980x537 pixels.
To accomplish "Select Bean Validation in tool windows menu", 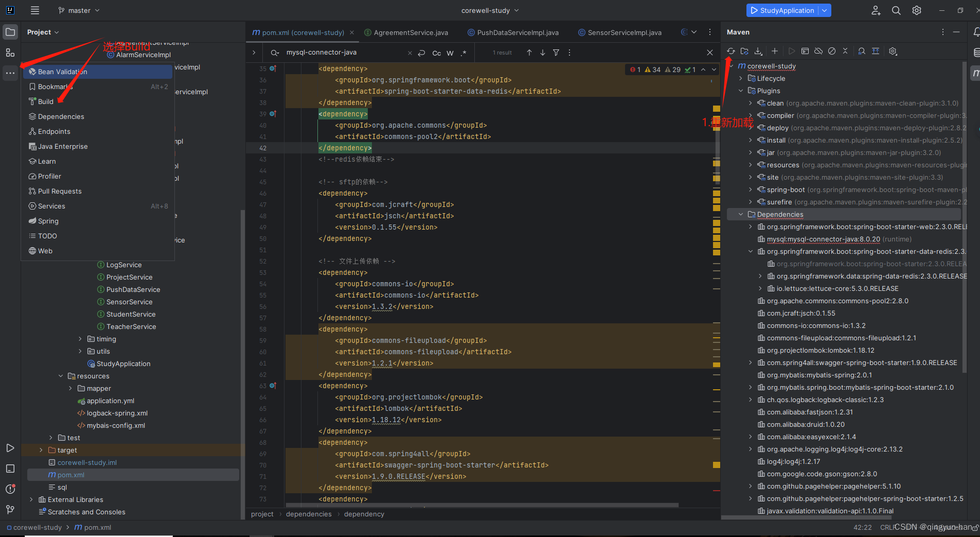I will click(98, 72).
